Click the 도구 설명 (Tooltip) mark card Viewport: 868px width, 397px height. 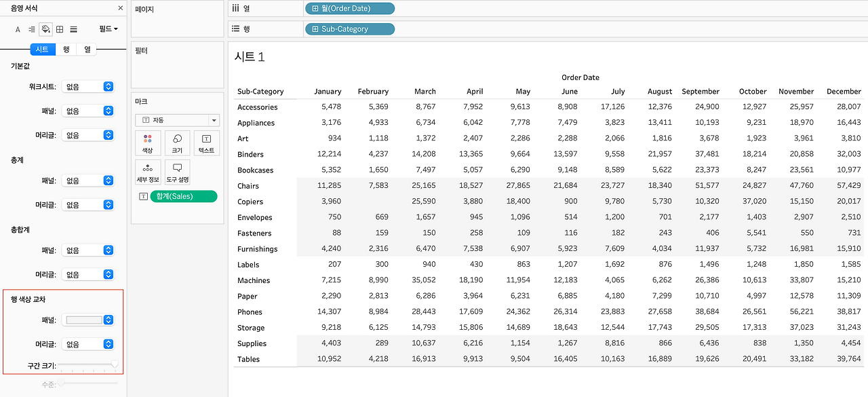[x=177, y=172]
